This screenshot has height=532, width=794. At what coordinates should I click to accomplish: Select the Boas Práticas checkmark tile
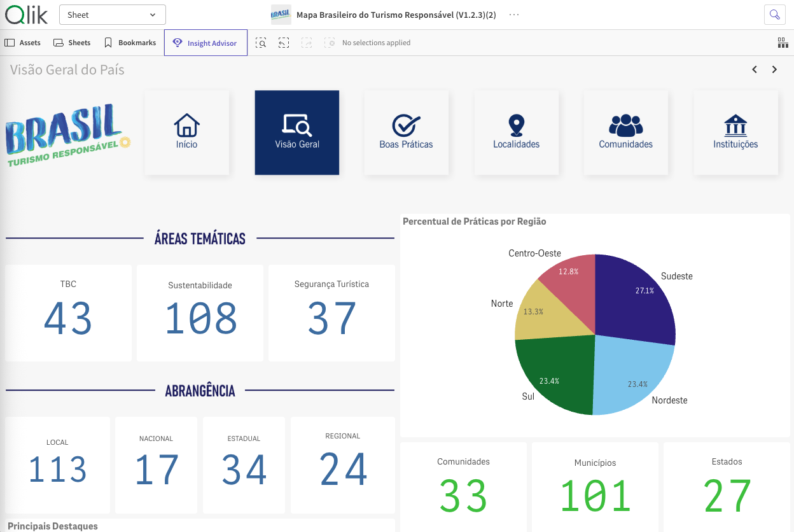coord(406,132)
